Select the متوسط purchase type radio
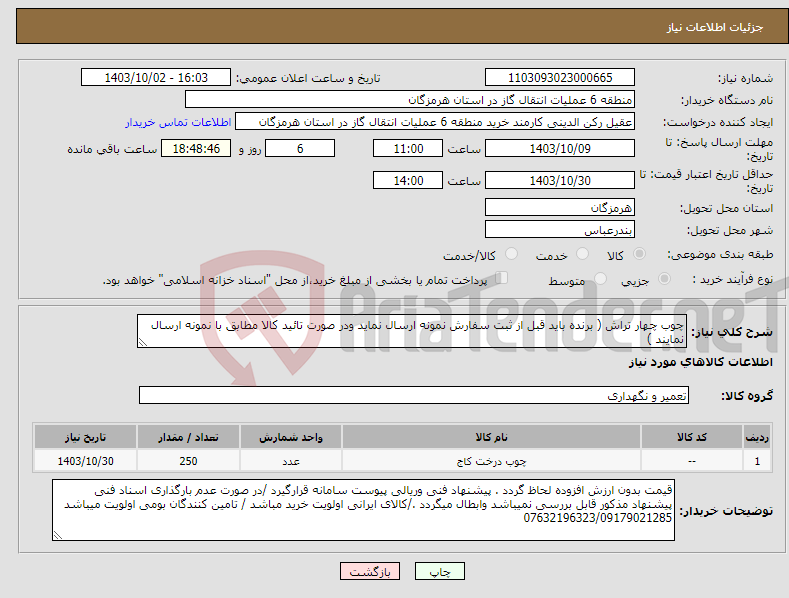Viewport: 789px width, 598px height. pyautogui.click(x=600, y=279)
